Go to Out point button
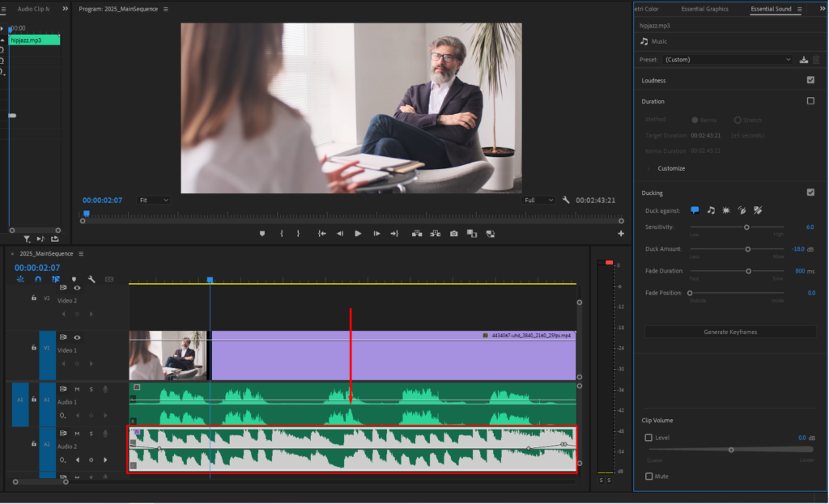This screenshot has height=504, width=829. pyautogui.click(x=394, y=234)
